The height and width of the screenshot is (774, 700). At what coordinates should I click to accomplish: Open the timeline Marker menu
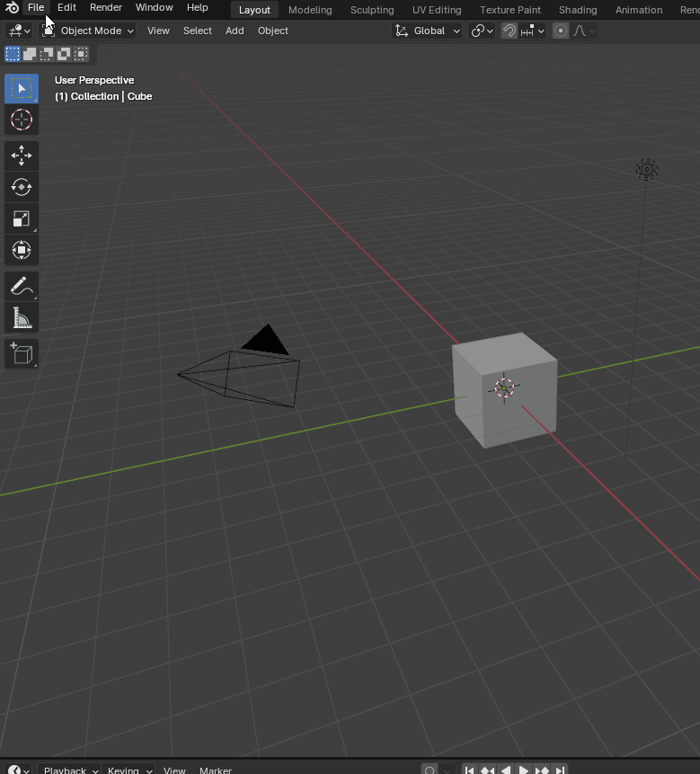[216, 770]
